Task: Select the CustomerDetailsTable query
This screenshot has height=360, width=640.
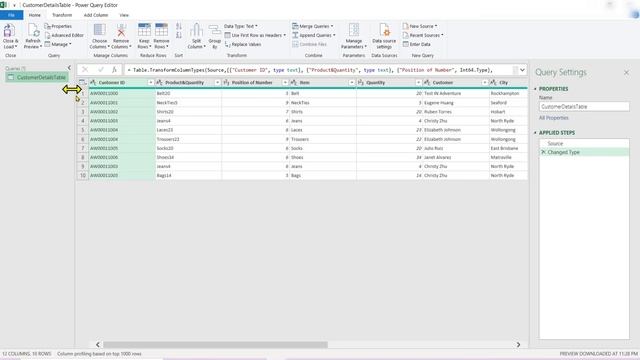Action: pos(37,78)
